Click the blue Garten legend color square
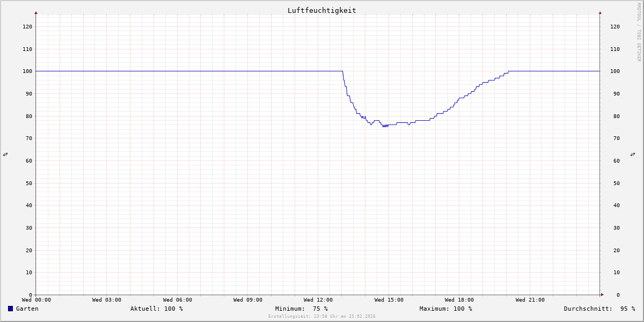 point(10,309)
